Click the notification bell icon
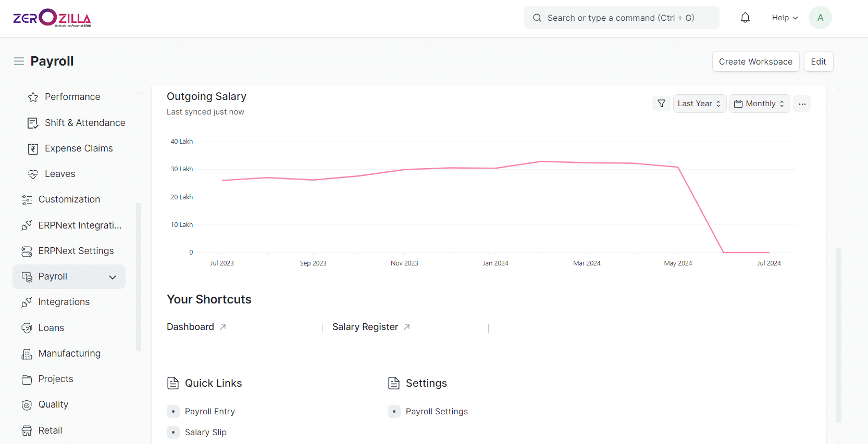Screen dimensions: 868x444 point(745,18)
